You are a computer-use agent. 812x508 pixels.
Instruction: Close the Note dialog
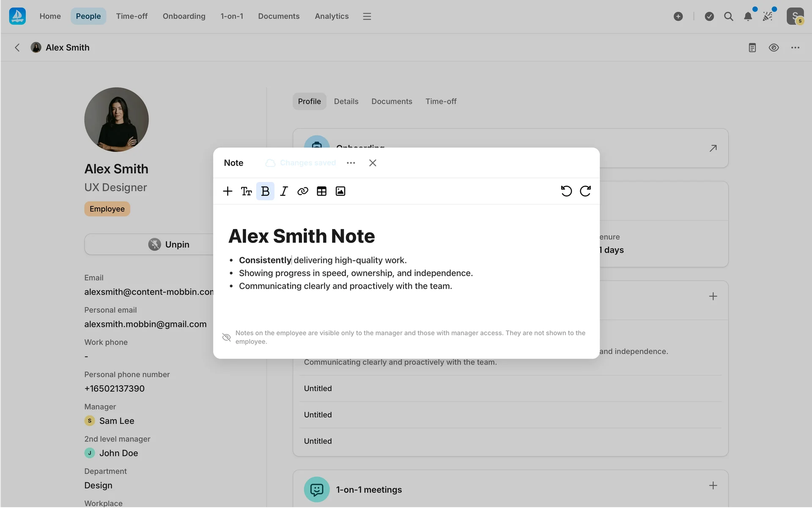coord(373,163)
